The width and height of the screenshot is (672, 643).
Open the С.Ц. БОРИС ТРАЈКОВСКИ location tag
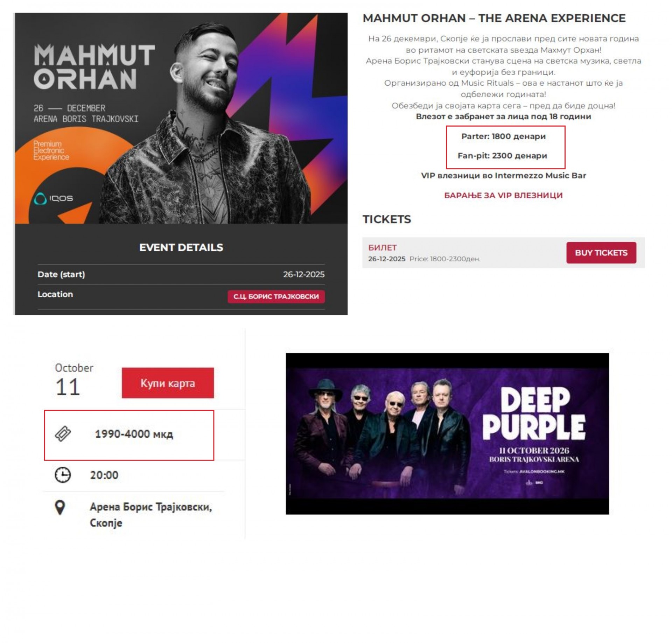coord(276,296)
